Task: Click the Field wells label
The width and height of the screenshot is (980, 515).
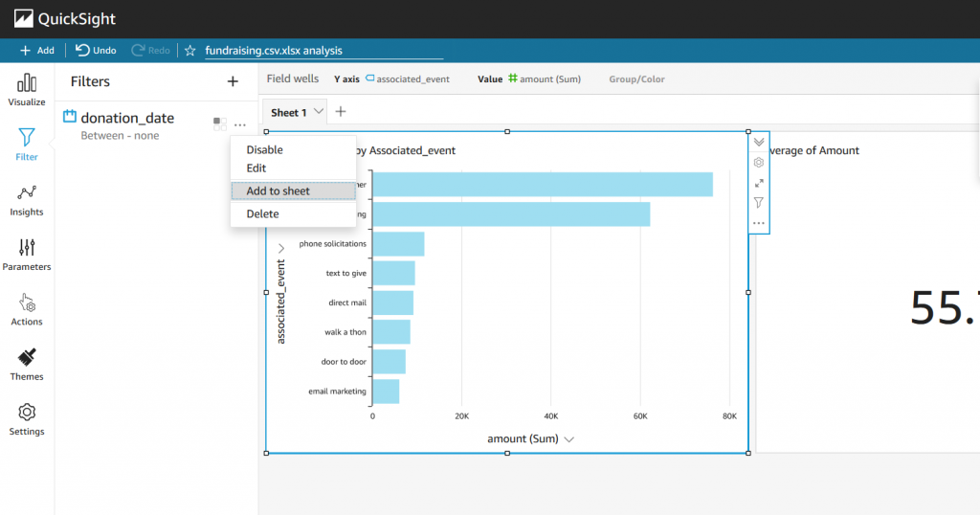Action: (x=293, y=78)
